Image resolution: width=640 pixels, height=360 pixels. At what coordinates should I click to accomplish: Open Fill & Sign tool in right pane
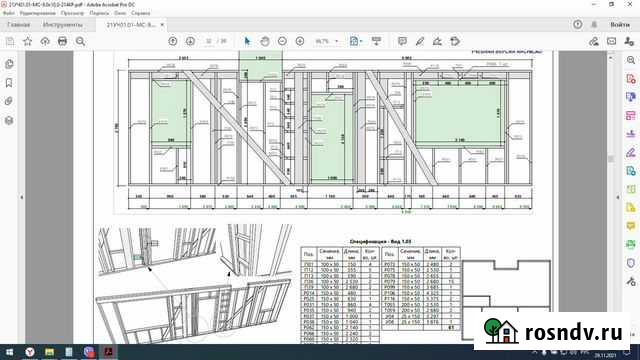click(631, 153)
